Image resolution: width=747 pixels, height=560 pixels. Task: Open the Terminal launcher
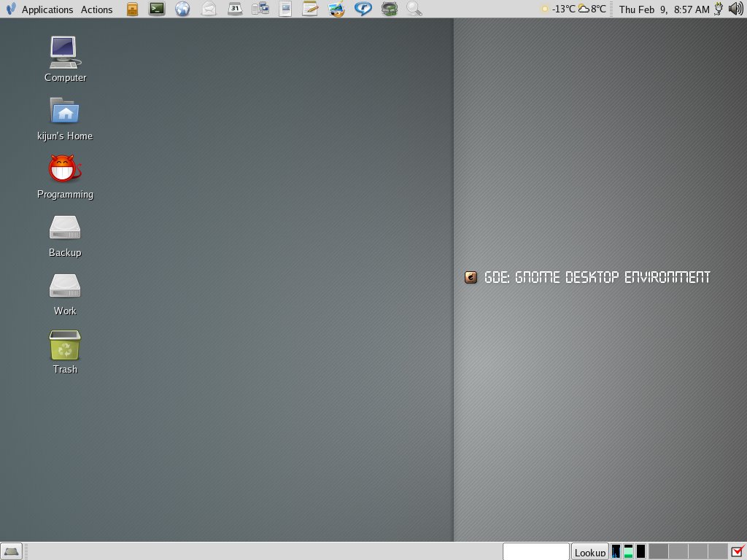(157, 9)
